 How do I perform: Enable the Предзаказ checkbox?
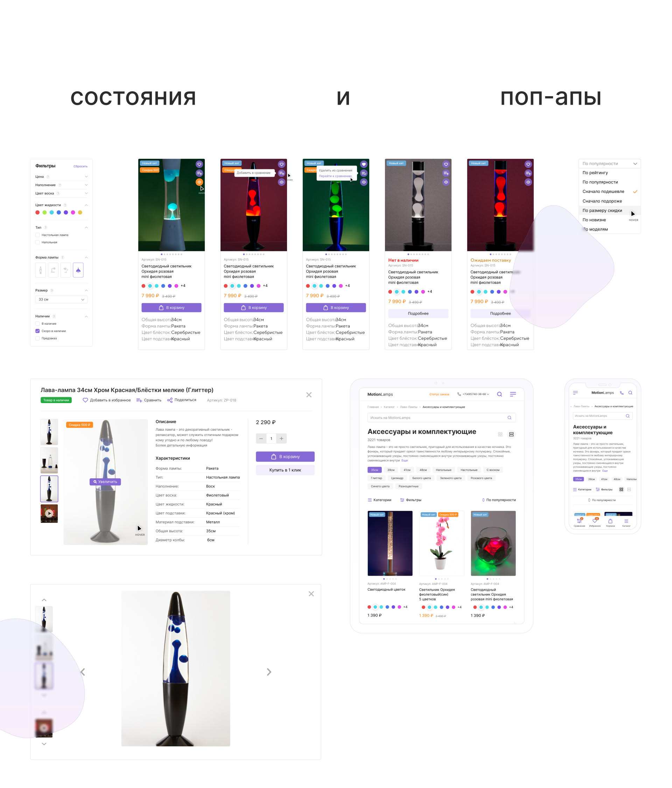[x=37, y=338]
